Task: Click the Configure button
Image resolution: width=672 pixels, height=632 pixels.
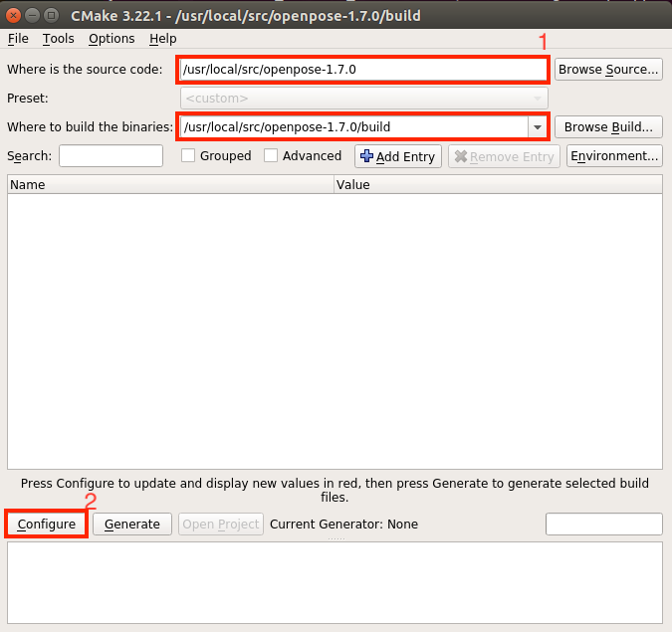Action: [46, 525]
